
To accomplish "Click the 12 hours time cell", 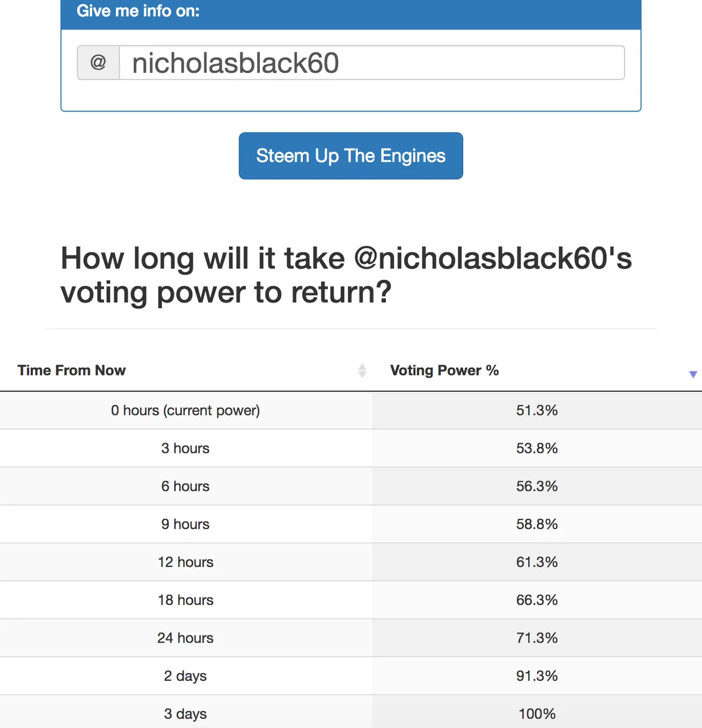I will pyautogui.click(x=186, y=562).
